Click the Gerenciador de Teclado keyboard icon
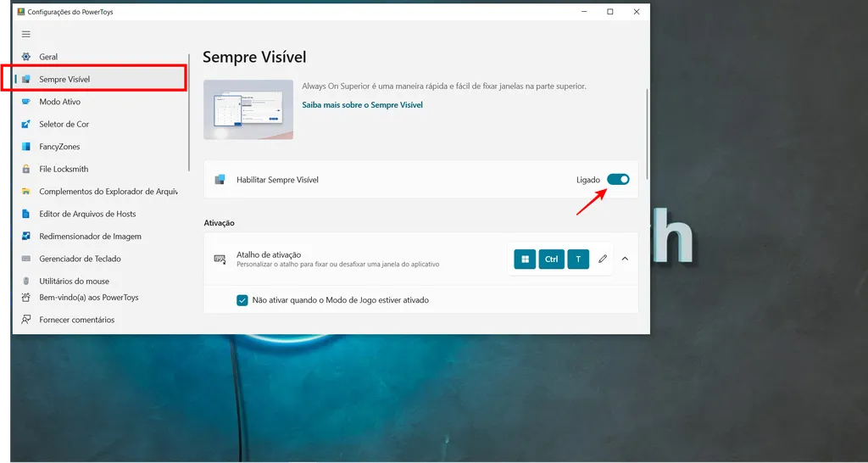This screenshot has width=868, height=463. (x=26, y=259)
